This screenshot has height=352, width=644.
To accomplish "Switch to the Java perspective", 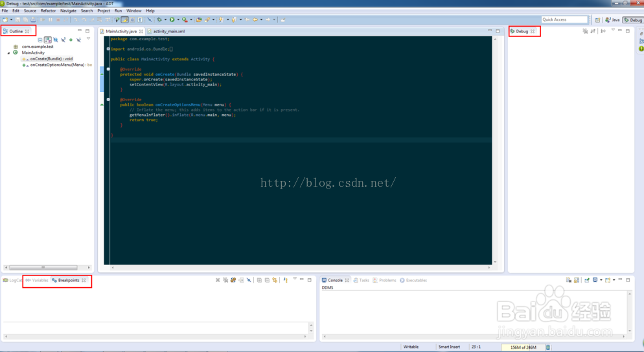I will (612, 19).
